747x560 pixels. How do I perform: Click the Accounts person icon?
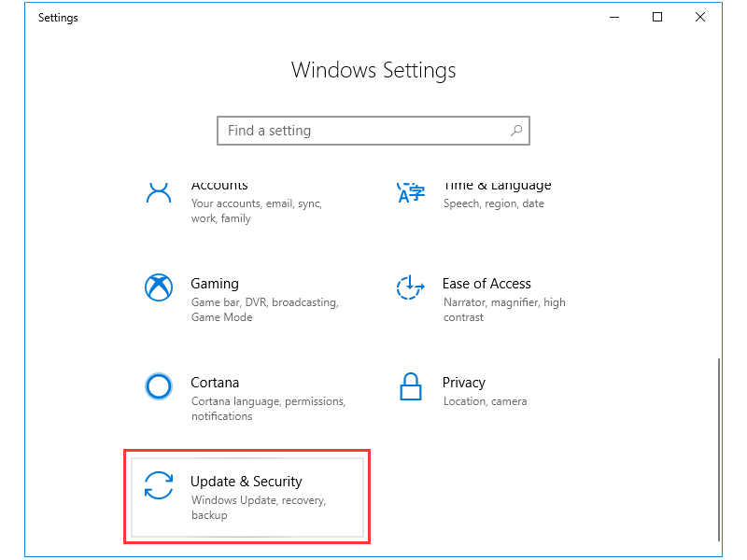[x=159, y=191]
